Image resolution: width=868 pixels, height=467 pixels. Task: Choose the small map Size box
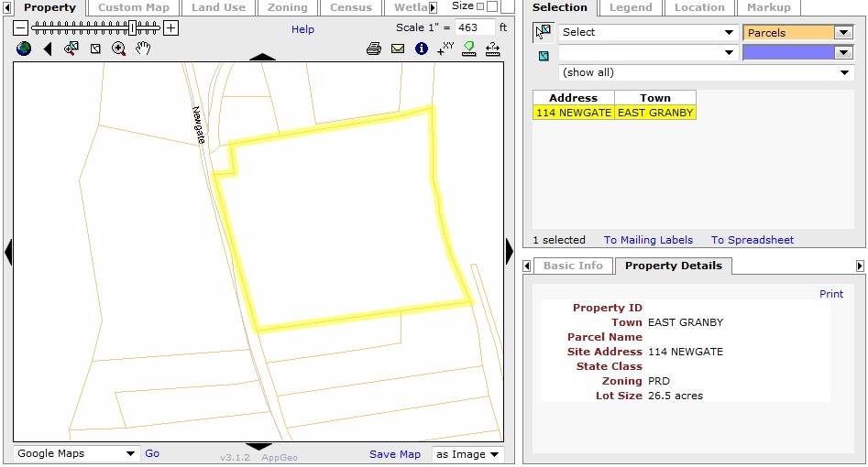coord(480,6)
